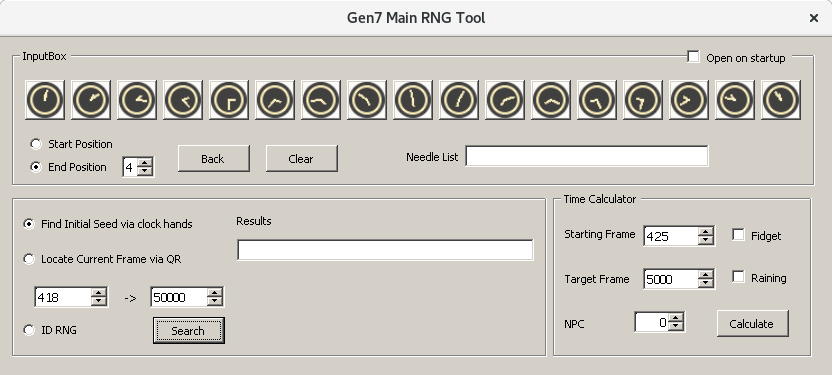Click the eleventh clock button in the InputBox row
832x375 pixels.
505,100
